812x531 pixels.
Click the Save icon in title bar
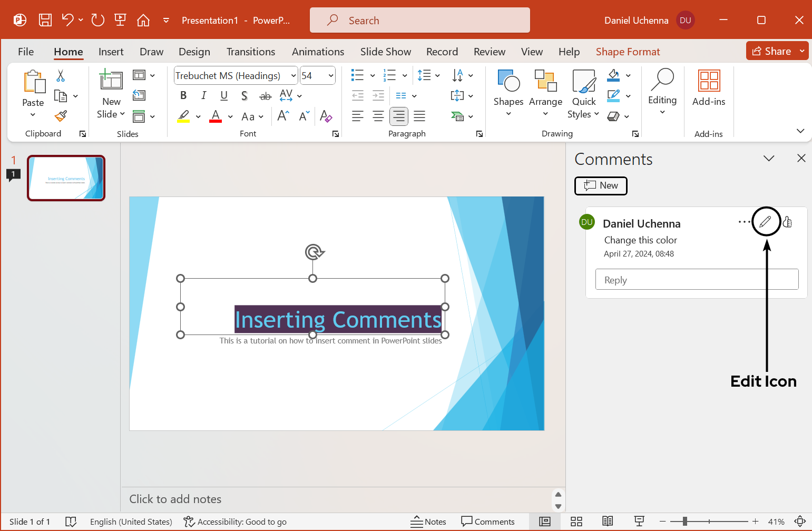point(45,21)
